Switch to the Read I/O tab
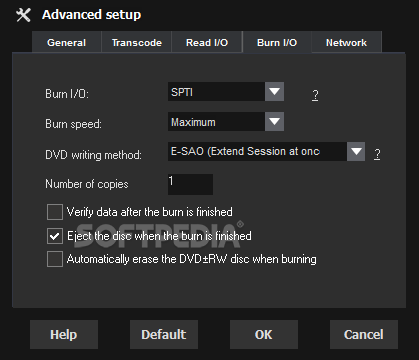 point(207,42)
